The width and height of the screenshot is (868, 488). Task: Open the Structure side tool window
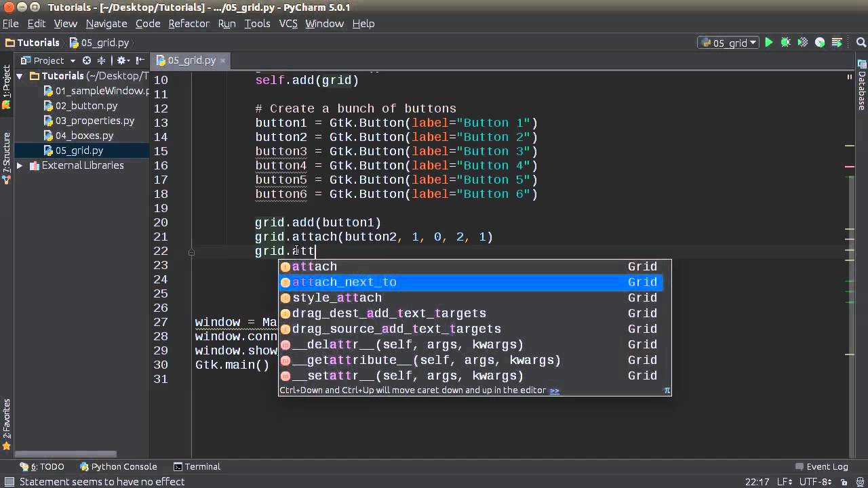(x=6, y=159)
